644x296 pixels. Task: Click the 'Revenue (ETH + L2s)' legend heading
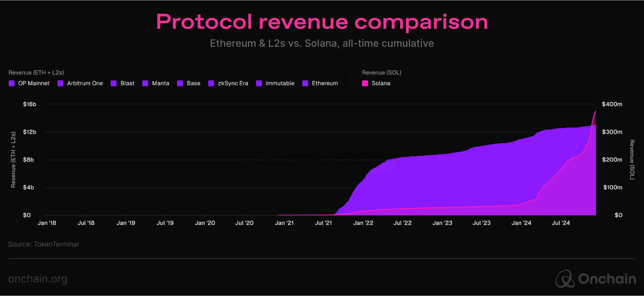[36, 73]
